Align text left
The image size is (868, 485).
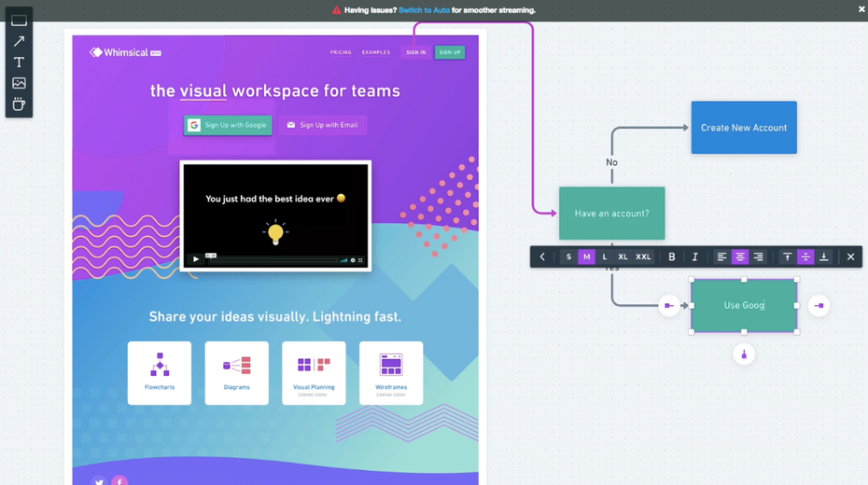(x=721, y=256)
